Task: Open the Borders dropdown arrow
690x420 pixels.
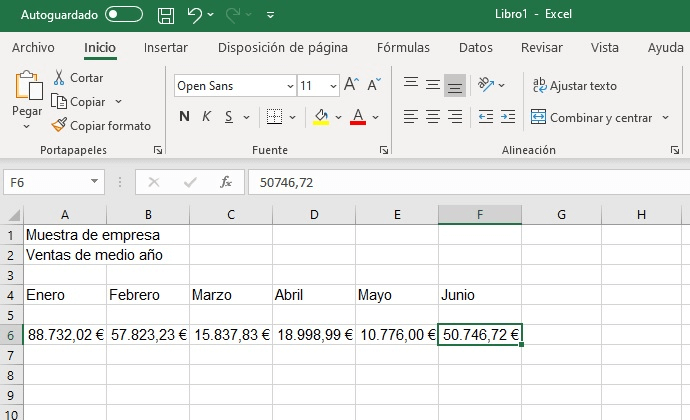Action: [x=293, y=118]
